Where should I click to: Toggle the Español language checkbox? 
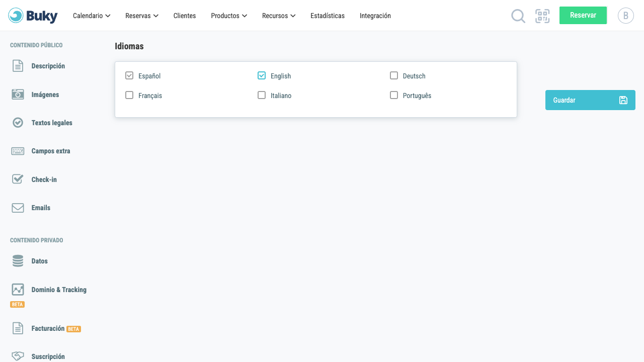point(129,75)
